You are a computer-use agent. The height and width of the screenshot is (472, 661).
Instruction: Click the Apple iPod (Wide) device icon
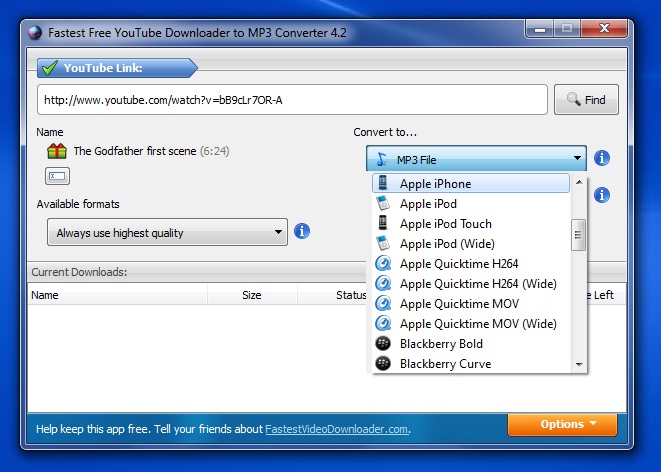tap(383, 243)
